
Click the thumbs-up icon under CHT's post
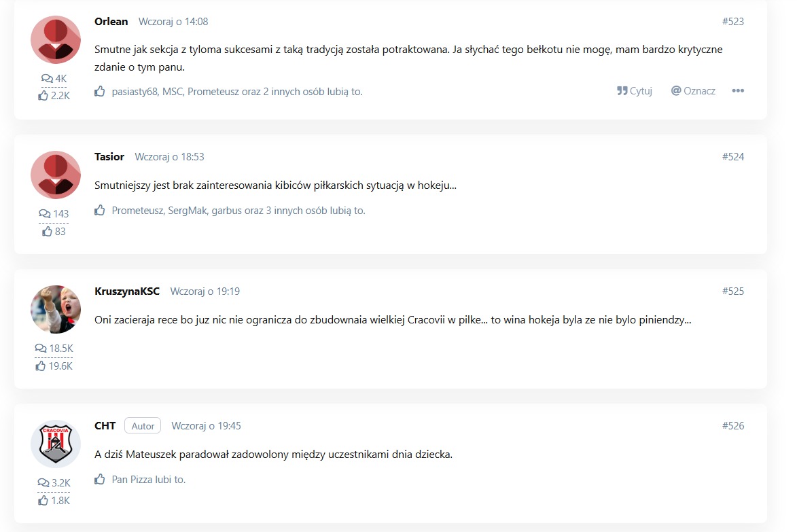(x=100, y=479)
